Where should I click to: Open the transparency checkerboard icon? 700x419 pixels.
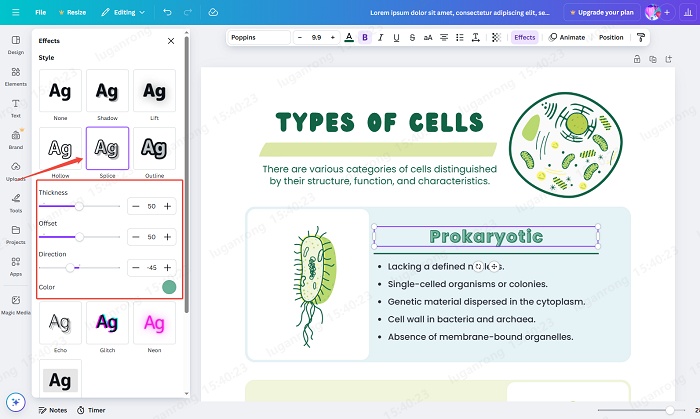(x=497, y=37)
